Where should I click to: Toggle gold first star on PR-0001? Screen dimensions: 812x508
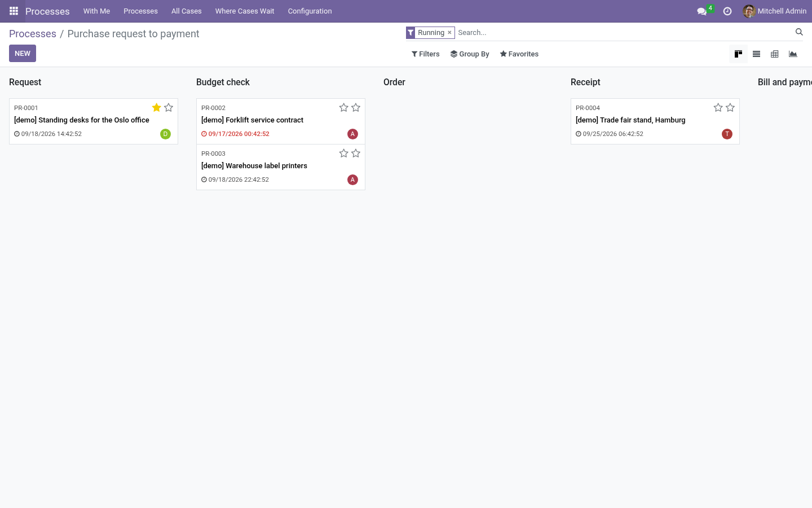[x=157, y=107]
